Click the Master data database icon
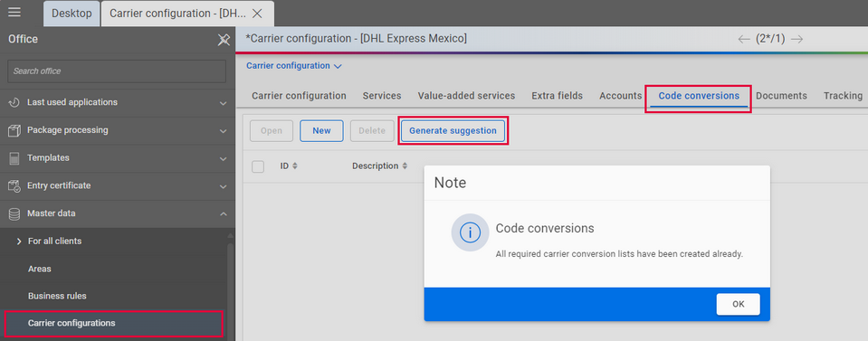The height and width of the screenshot is (341, 868). click(14, 213)
